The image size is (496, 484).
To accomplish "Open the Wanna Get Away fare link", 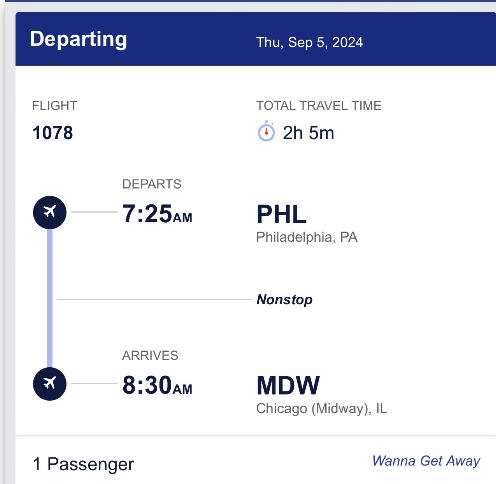I will coord(426,461).
